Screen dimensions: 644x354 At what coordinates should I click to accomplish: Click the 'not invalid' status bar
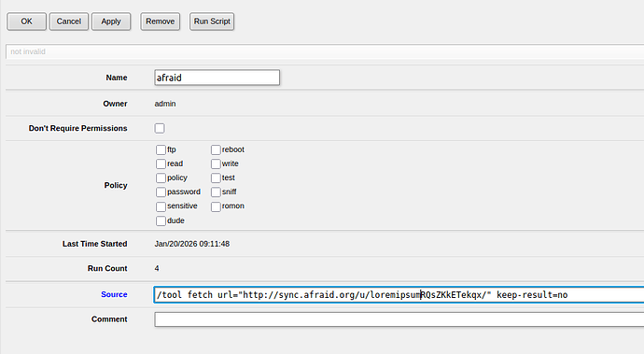pos(325,51)
